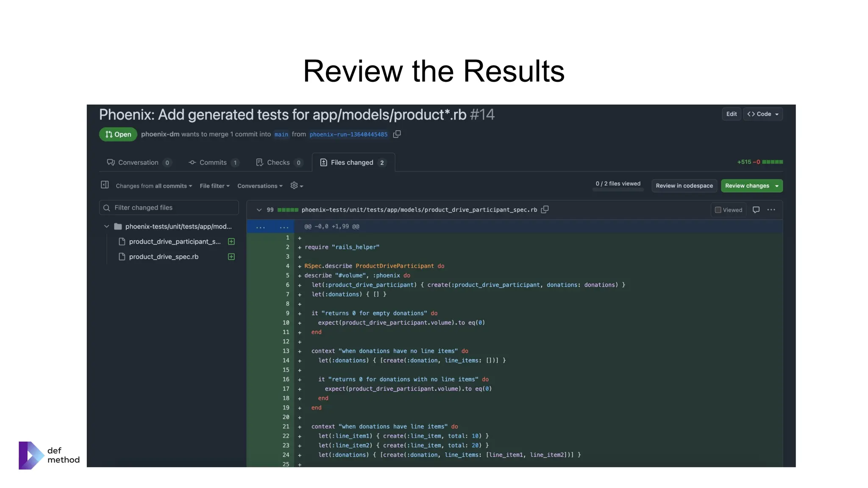Open the main branch link
The width and height of the screenshot is (868, 488).
pos(281,134)
